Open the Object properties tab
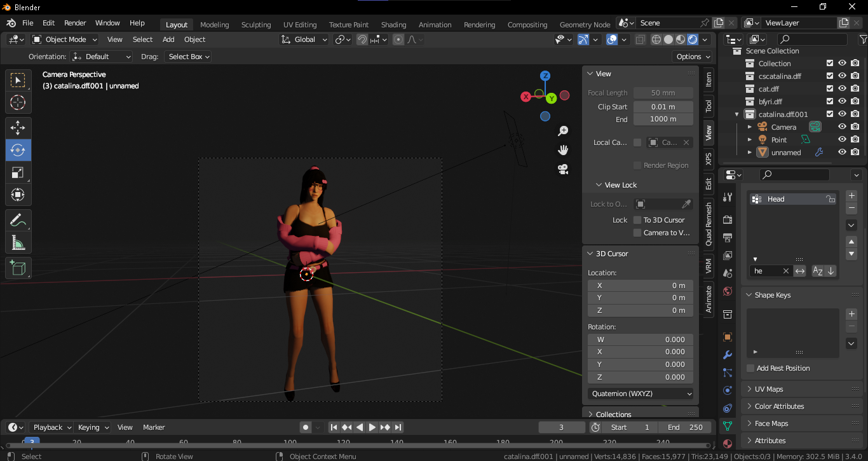This screenshot has width=868, height=461. click(x=728, y=337)
